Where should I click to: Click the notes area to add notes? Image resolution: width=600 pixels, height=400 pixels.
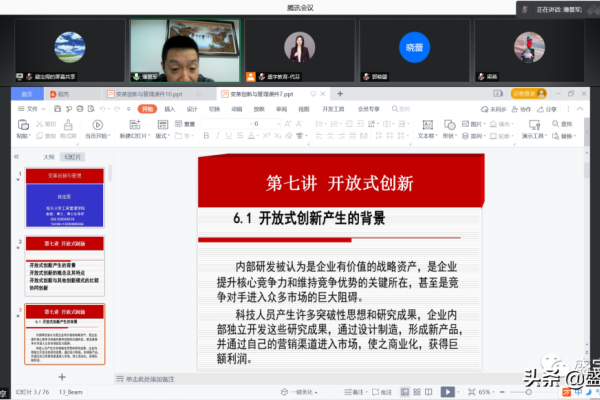[x=150, y=379]
